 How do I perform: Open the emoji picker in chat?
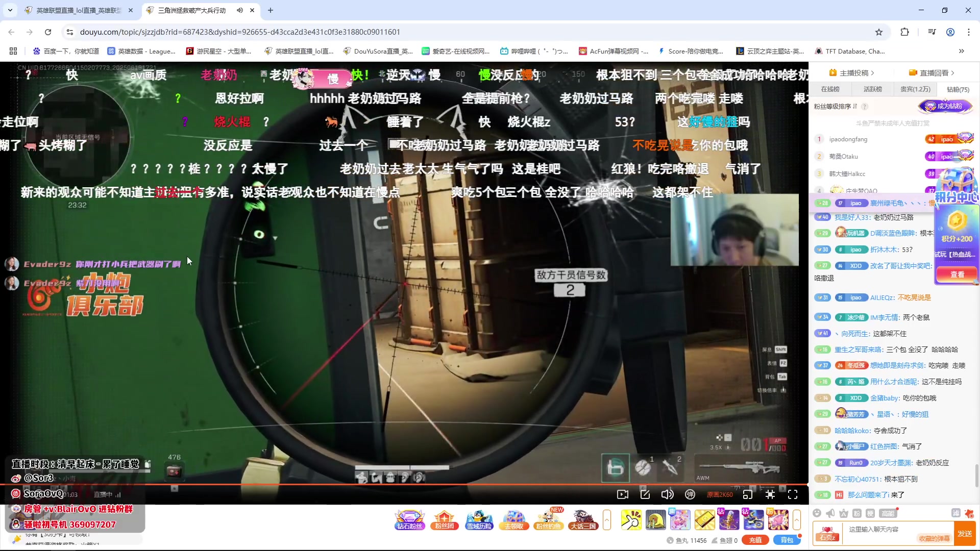pos(817,513)
